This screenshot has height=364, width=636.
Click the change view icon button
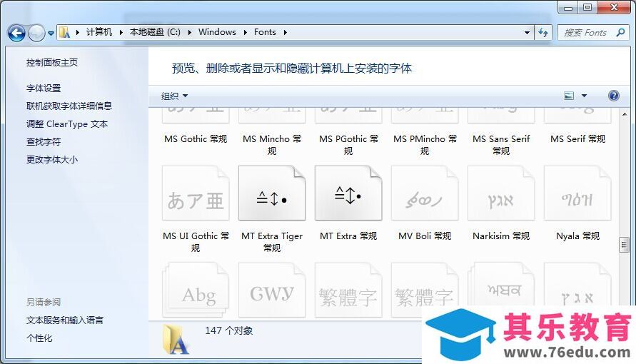[569, 96]
